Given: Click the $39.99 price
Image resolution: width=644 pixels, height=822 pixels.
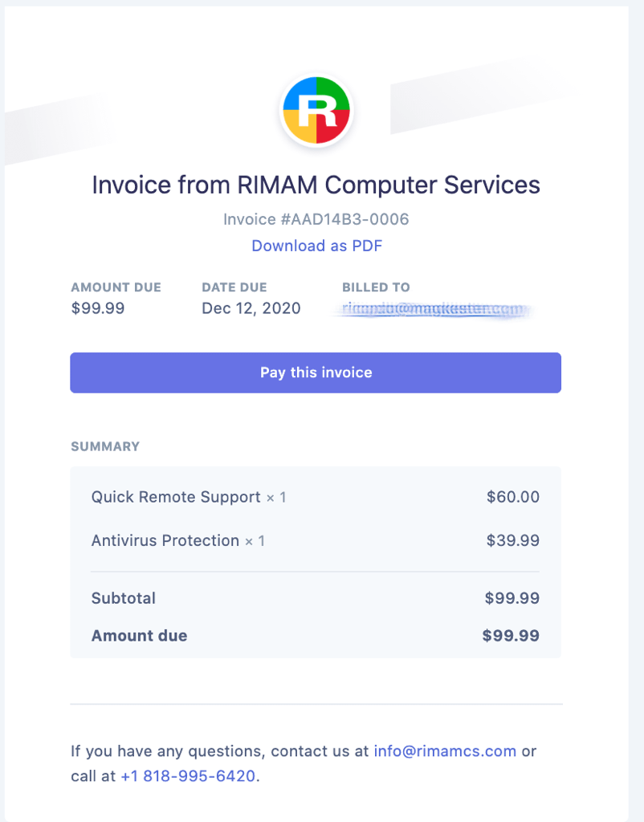Looking at the screenshot, I should click(513, 540).
